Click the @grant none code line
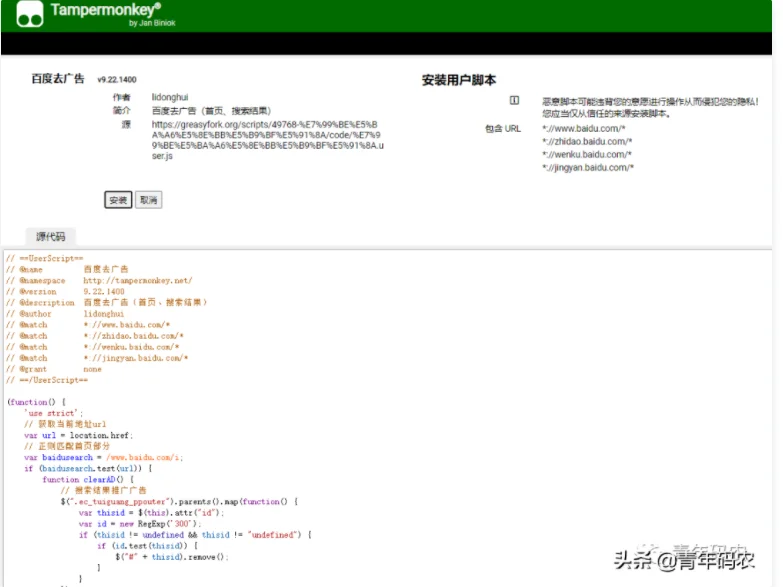 tap(53, 369)
